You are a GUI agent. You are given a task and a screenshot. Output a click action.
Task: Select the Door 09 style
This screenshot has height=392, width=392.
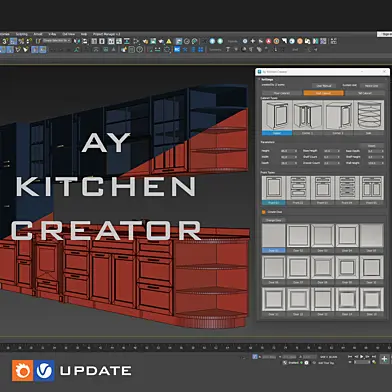pyautogui.click(x=347, y=270)
